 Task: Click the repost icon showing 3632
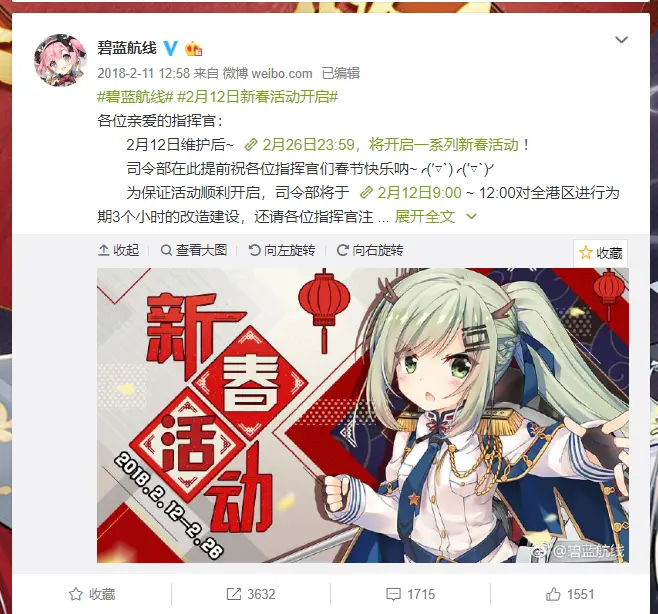tap(251, 594)
